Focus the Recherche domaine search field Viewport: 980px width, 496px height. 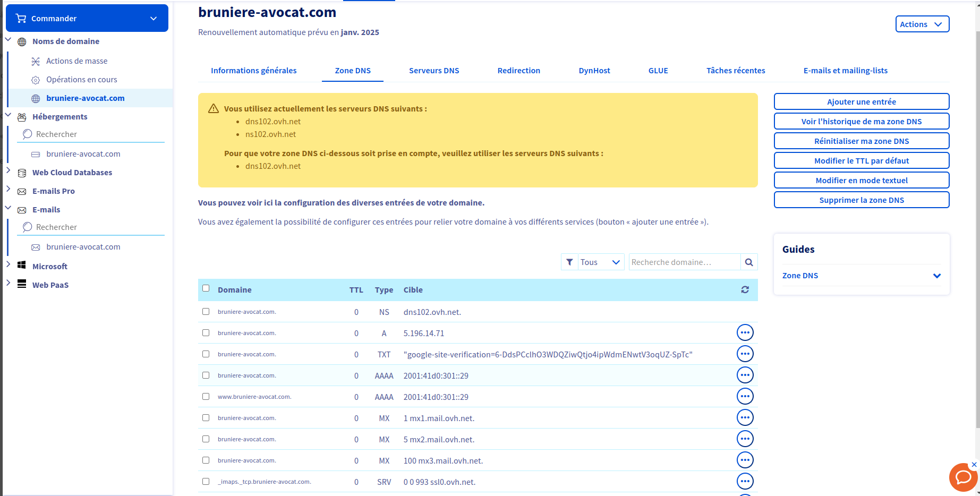pos(684,262)
